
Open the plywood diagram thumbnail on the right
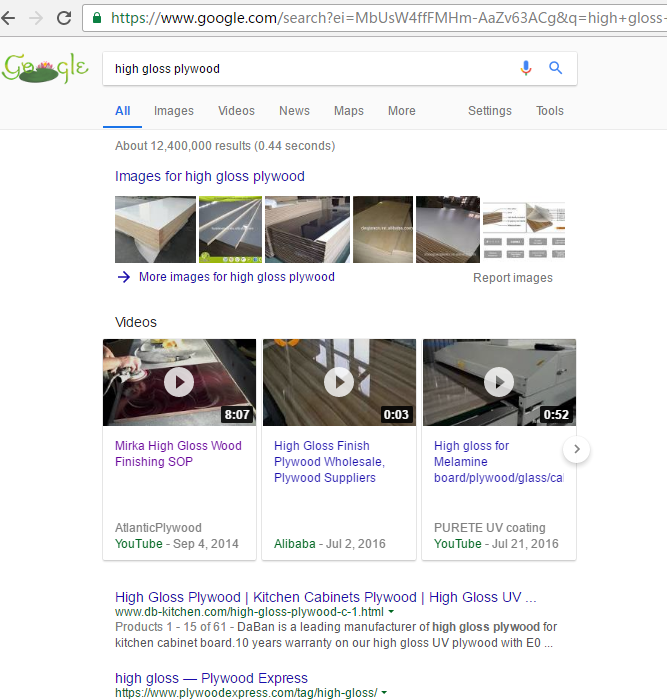[524, 230]
